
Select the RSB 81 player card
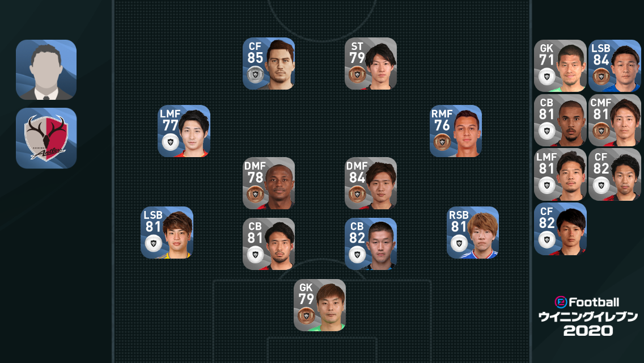(x=473, y=233)
